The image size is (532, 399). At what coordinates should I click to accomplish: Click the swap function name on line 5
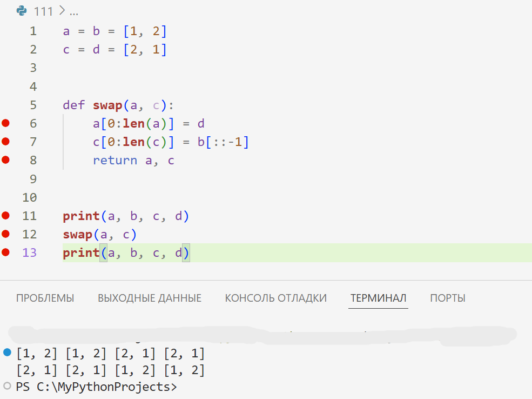point(107,105)
